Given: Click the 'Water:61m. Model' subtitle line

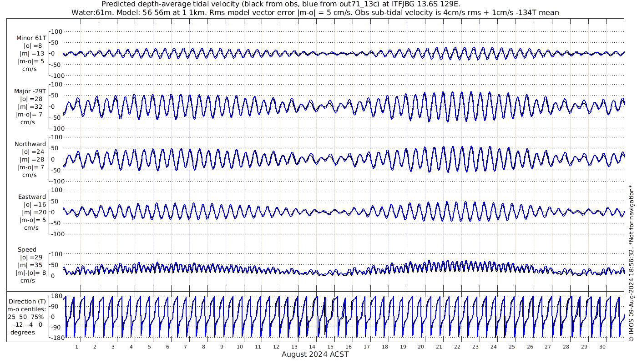Looking at the screenshot, I should (x=315, y=12).
